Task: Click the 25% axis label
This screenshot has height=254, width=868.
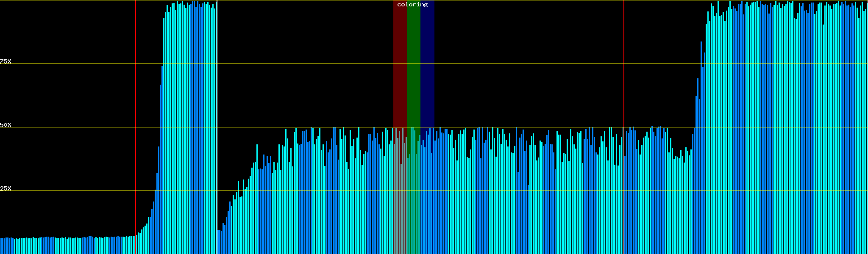Action: [6, 188]
